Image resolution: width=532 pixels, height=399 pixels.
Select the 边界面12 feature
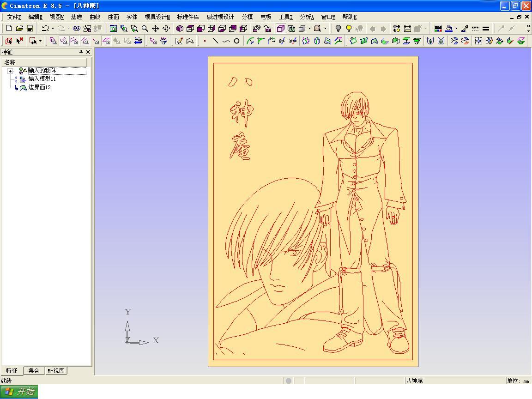click(39, 87)
